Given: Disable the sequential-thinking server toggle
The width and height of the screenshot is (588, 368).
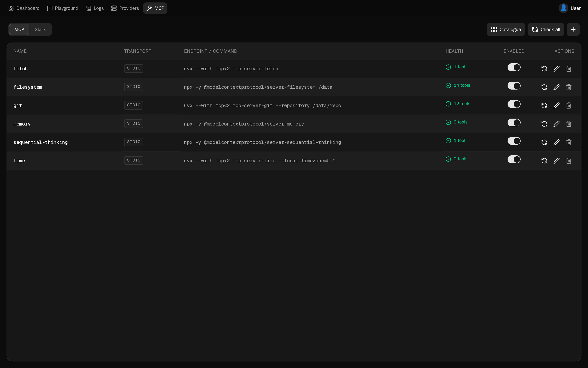Looking at the screenshot, I should tap(514, 141).
